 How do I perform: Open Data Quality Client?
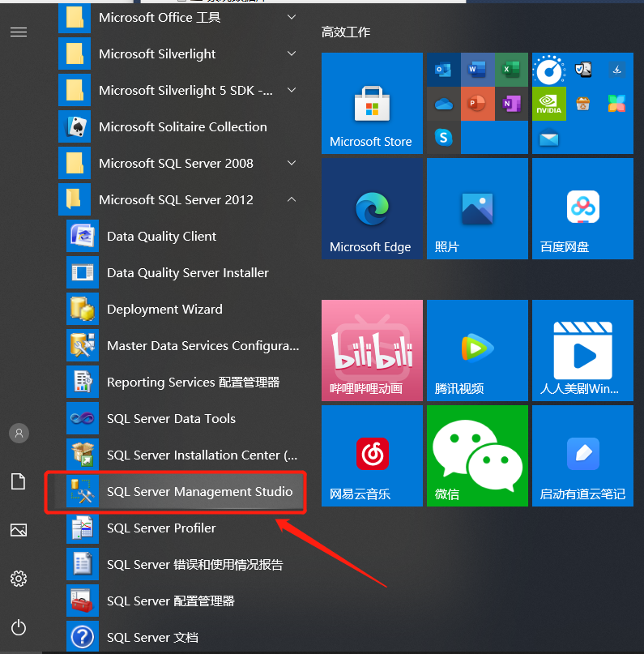tap(178, 236)
